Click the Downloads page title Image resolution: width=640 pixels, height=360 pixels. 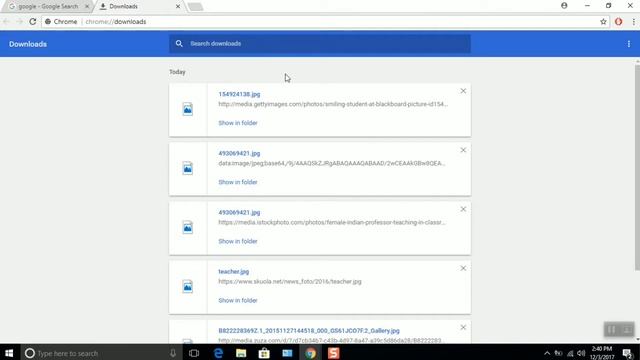coord(28,44)
